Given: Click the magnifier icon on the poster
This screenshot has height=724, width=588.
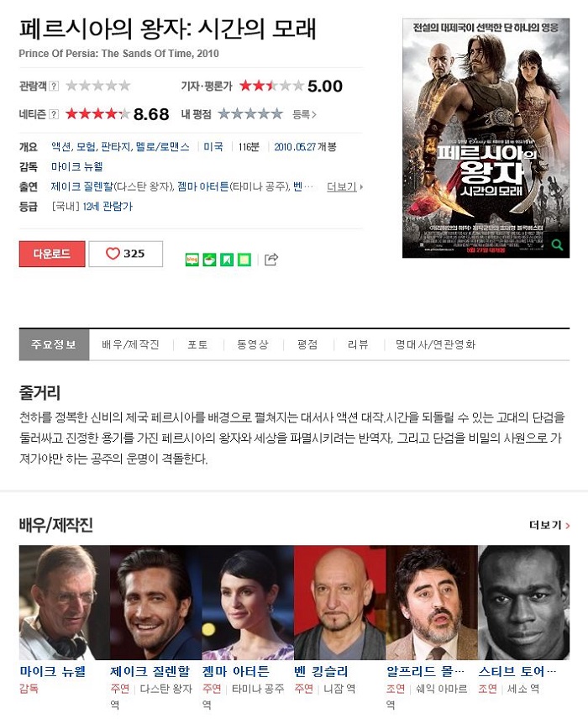Looking at the screenshot, I should (557, 244).
